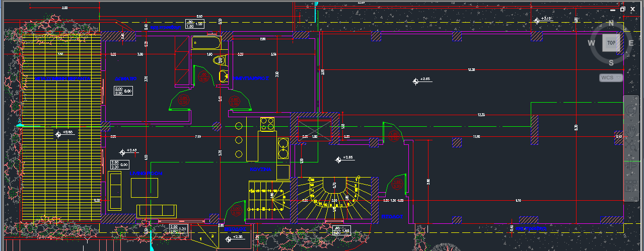Pick the E direction on the ViewCube compass
Viewport: 644px width, 251px height.
631,43
